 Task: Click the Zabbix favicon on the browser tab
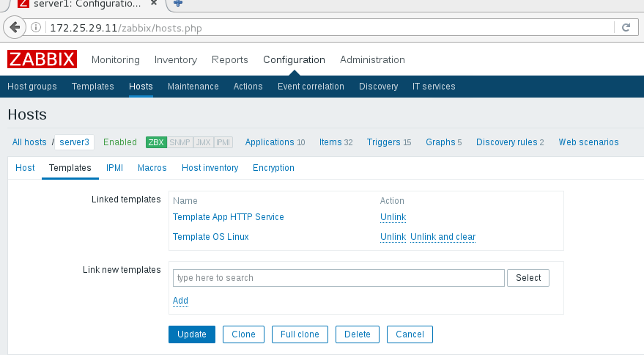(x=23, y=4)
